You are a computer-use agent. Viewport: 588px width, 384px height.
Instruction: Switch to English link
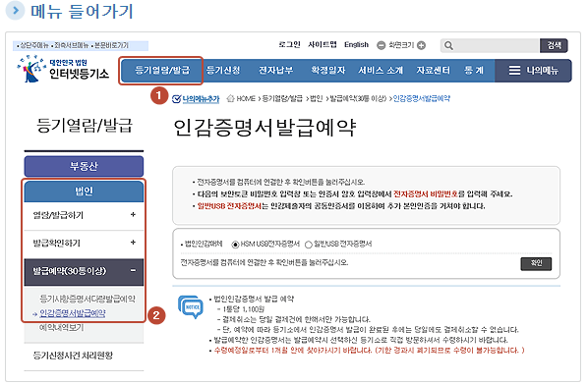[x=356, y=45]
